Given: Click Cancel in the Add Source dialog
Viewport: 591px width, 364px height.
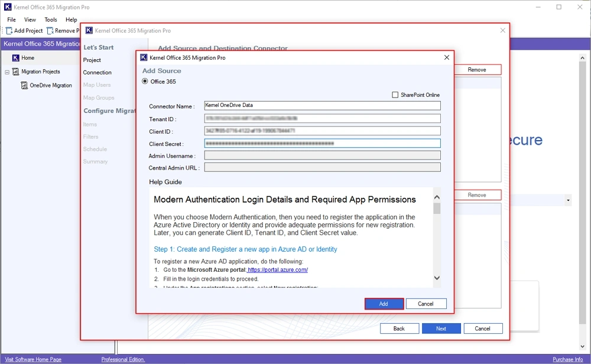Looking at the screenshot, I should (x=426, y=304).
